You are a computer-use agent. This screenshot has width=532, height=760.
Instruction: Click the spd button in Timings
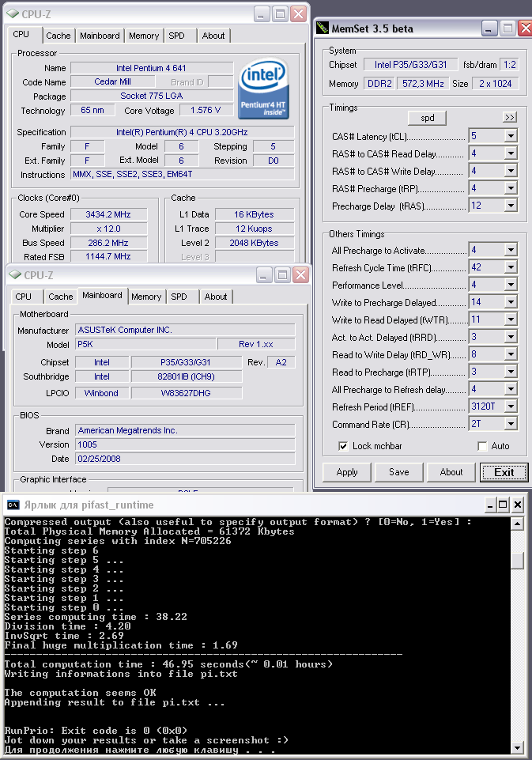[428, 118]
